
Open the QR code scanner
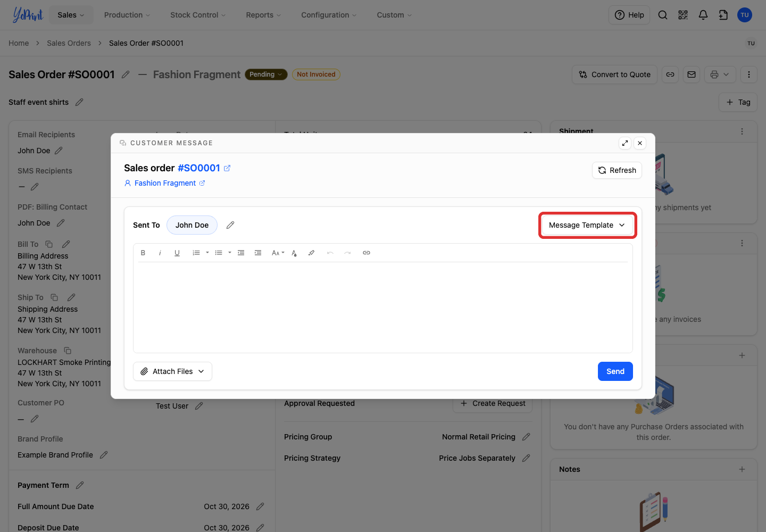pos(683,15)
